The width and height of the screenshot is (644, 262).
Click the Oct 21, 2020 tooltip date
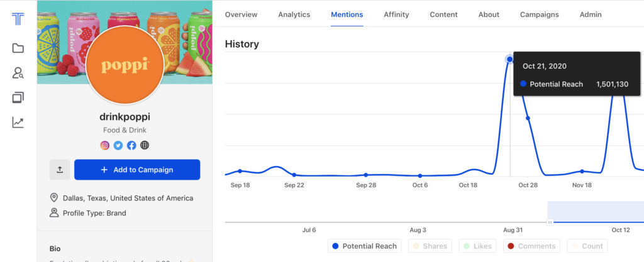tap(545, 66)
